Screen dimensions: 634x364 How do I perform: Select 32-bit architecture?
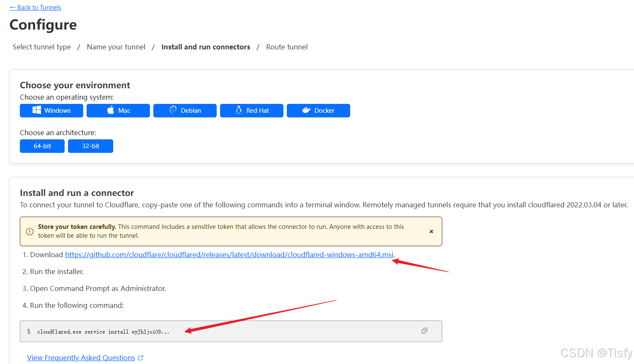(x=90, y=146)
